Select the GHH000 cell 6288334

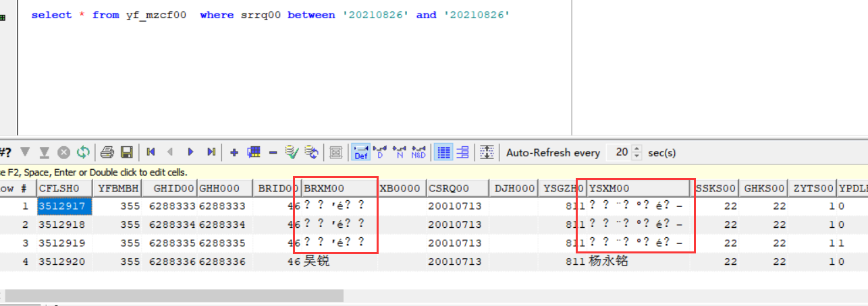(x=224, y=224)
